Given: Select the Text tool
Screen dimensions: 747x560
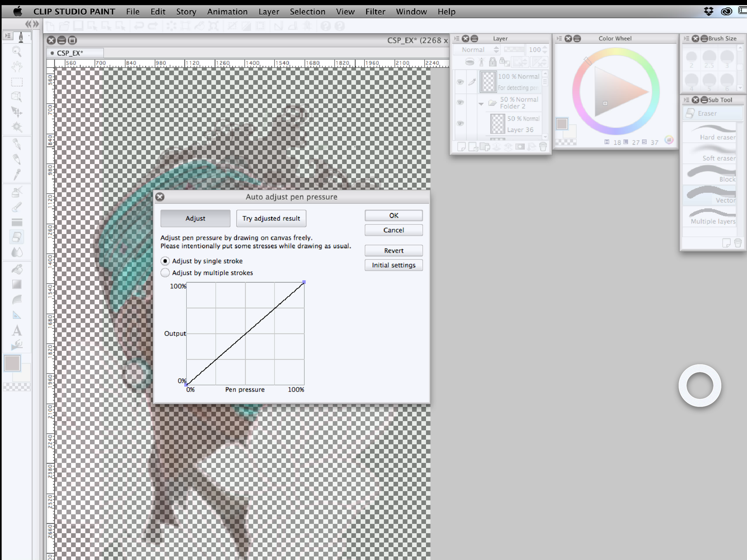Looking at the screenshot, I should pos(17,330).
